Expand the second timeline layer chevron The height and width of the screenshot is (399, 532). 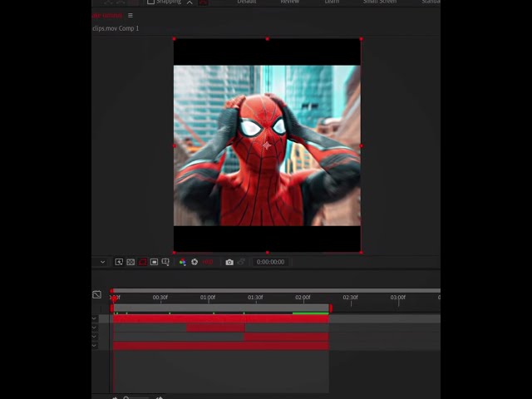[x=94, y=328]
